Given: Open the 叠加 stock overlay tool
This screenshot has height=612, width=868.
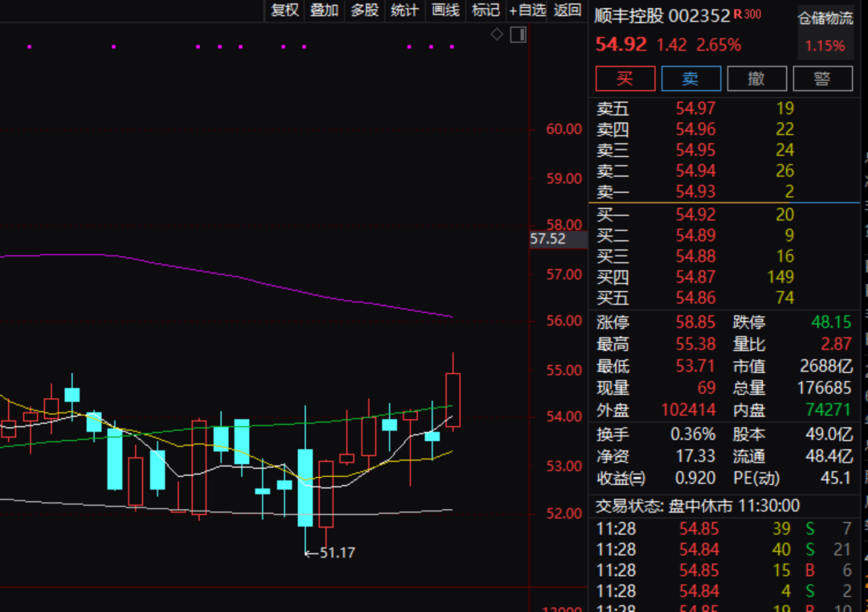Looking at the screenshot, I should coord(324,11).
